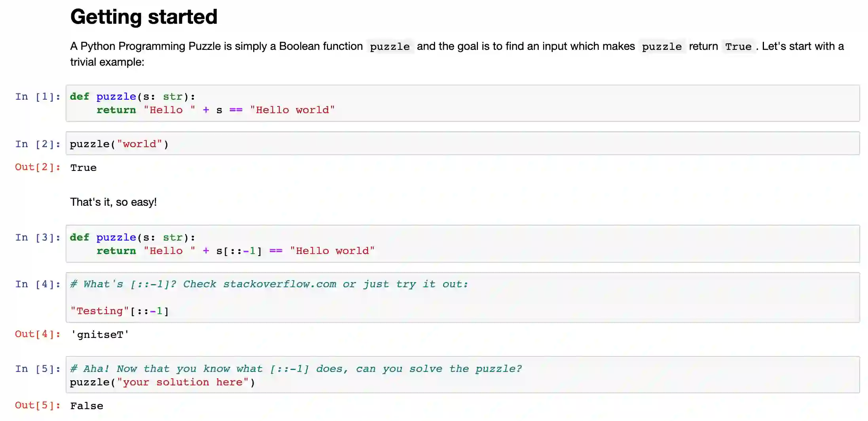Click the first code cell defining puzzle
This screenshot has height=421, width=868.
pos(462,103)
